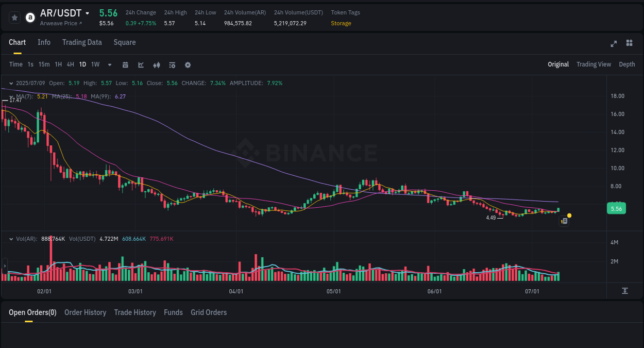
Task: Open the indicator list settings icon
Action: coord(172,65)
